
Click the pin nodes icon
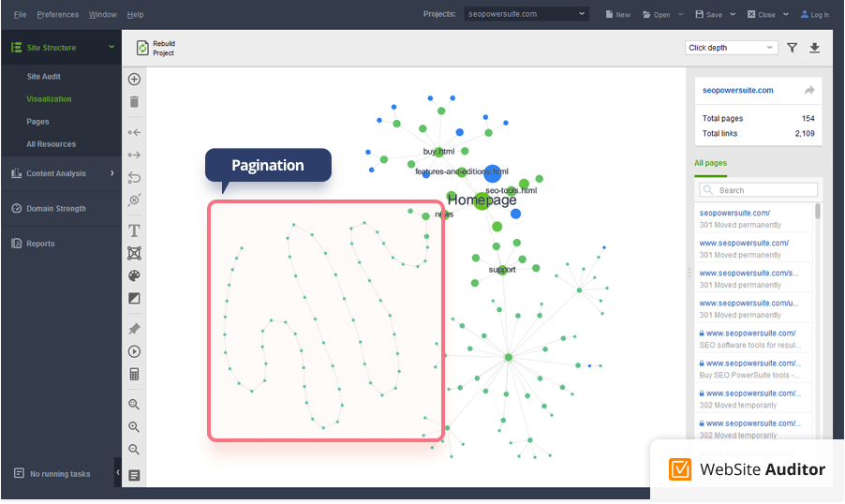click(134, 329)
